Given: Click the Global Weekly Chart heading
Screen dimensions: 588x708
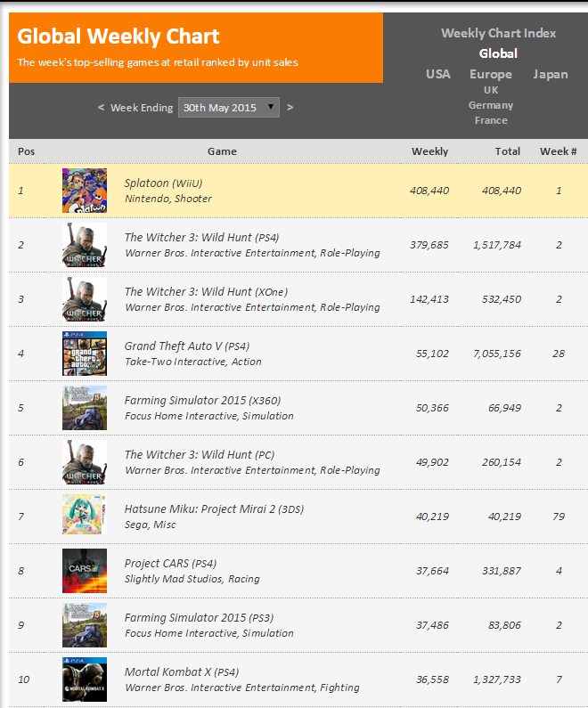Looking at the screenshot, I should click(x=118, y=37).
